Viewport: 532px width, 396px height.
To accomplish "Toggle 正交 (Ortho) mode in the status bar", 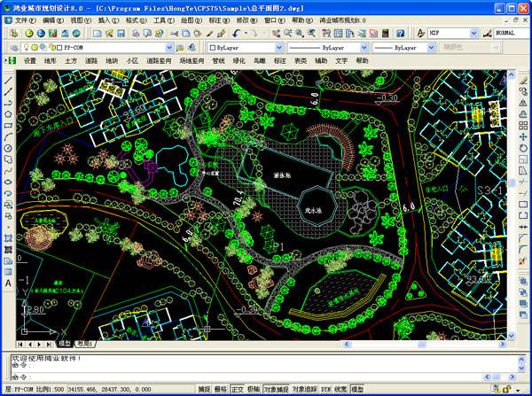I will coord(238,389).
